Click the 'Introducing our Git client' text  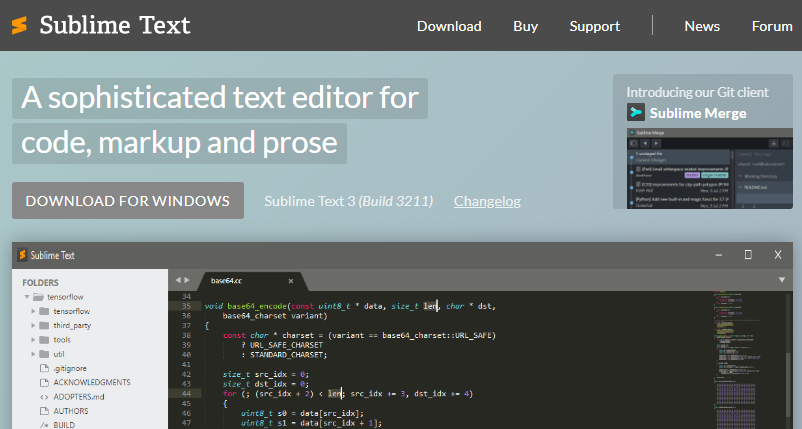697,93
